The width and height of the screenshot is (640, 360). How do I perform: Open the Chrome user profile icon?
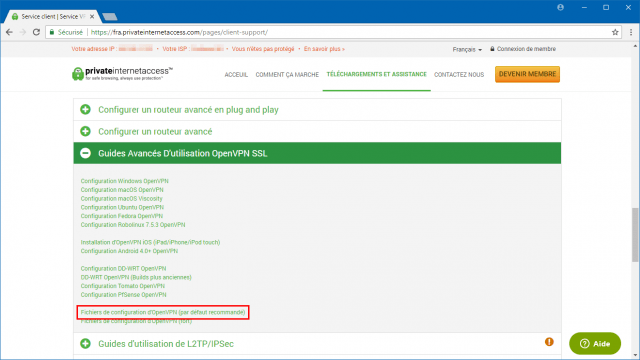click(560, 7)
